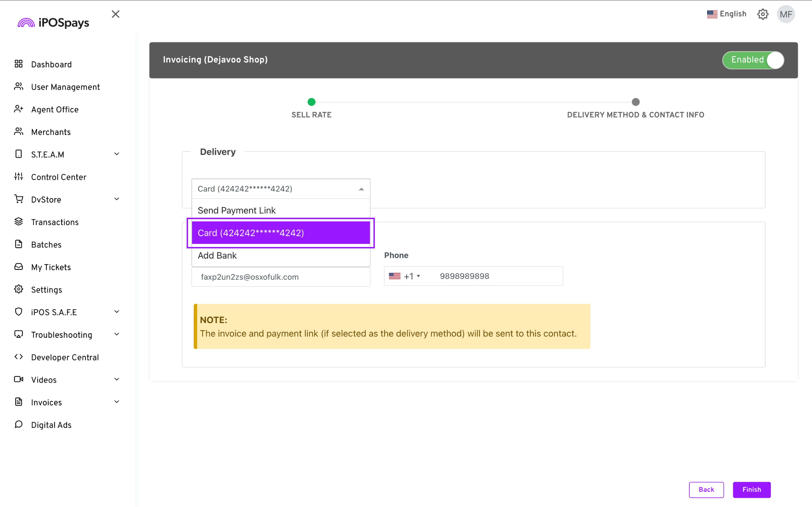Click the Dashboard grid icon
Screen dimensions: 812x507
click(18, 64)
